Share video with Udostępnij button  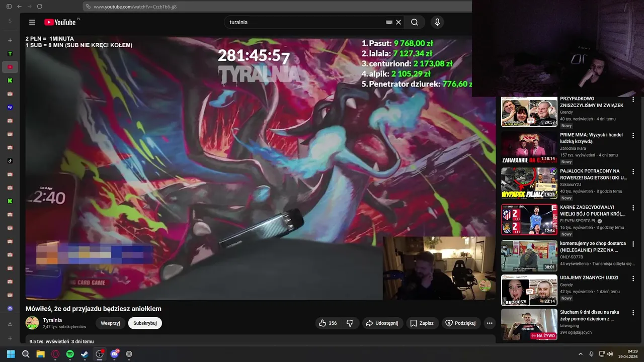tap(382, 323)
